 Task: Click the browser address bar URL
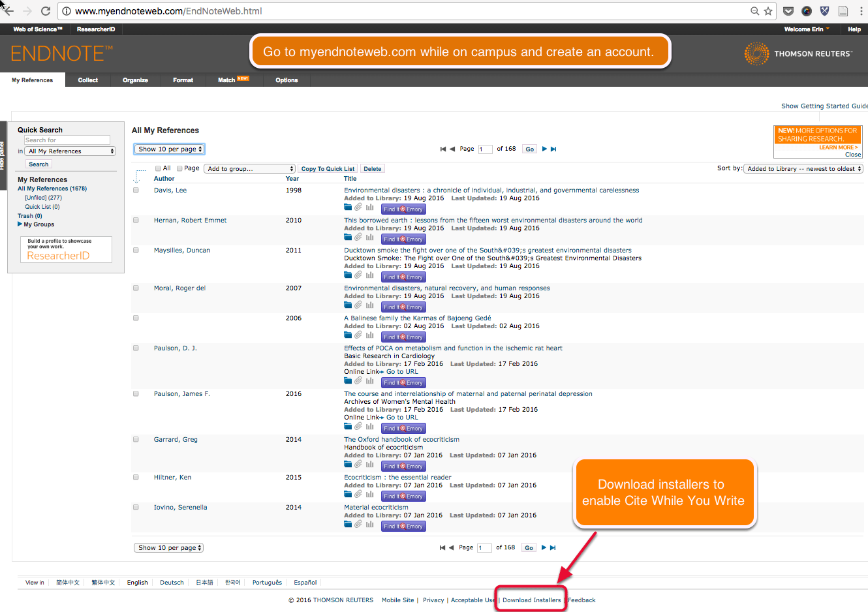point(168,11)
